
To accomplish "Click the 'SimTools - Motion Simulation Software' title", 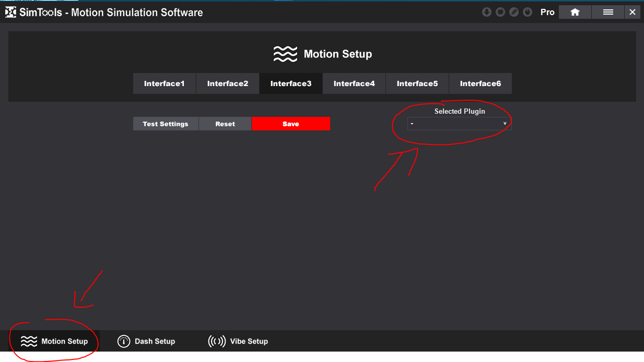I will (x=111, y=13).
